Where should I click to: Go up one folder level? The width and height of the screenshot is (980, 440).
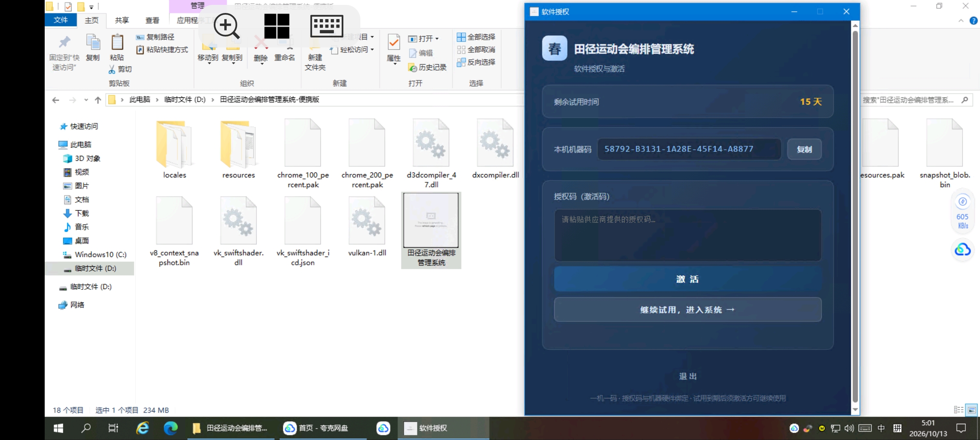click(x=98, y=100)
